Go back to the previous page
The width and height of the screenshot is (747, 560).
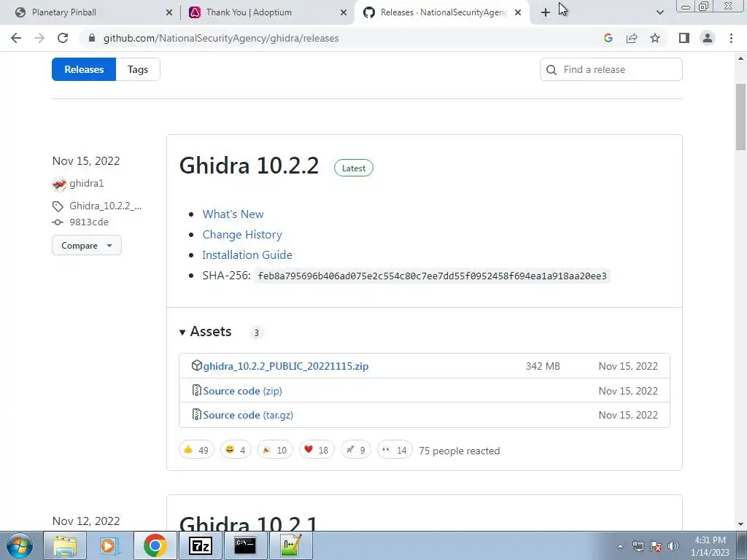[16, 38]
